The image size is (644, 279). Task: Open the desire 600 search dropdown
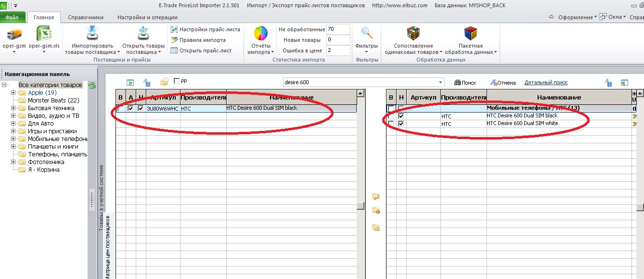(440, 82)
